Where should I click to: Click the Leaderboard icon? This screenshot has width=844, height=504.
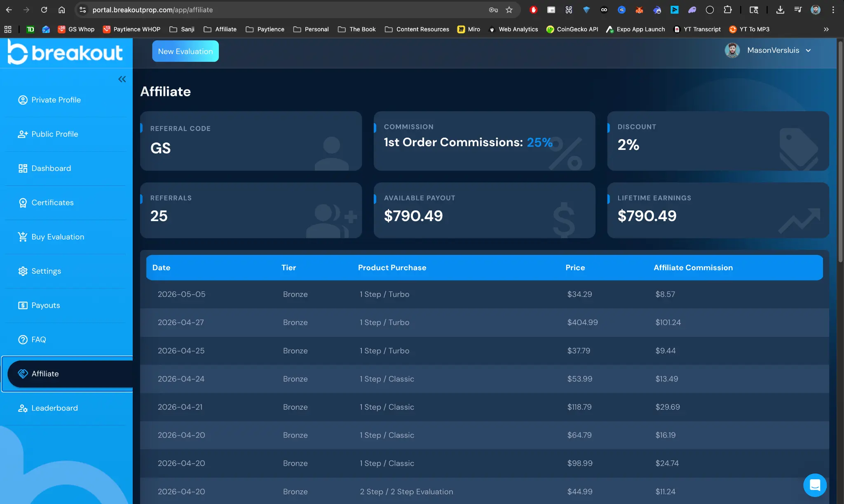pos(23,408)
